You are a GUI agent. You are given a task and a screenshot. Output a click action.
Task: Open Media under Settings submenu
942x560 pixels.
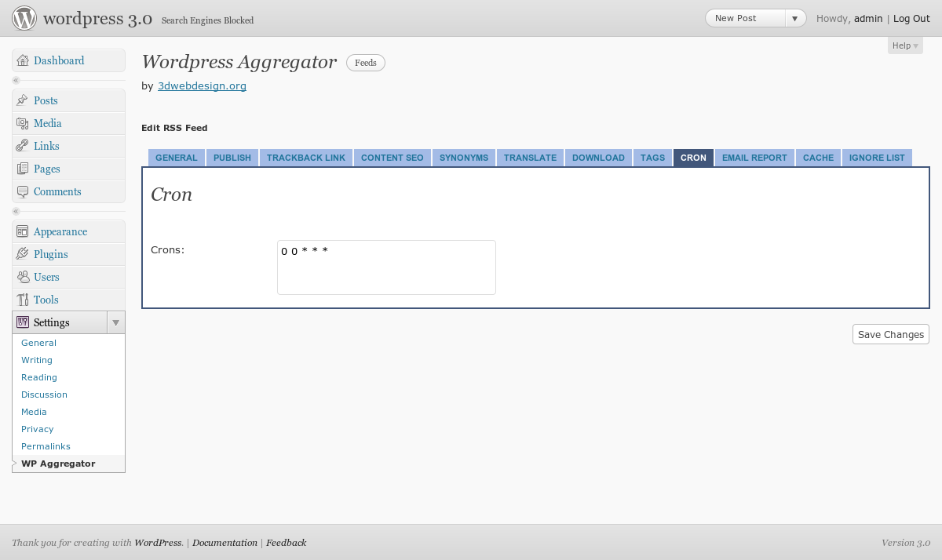point(34,412)
